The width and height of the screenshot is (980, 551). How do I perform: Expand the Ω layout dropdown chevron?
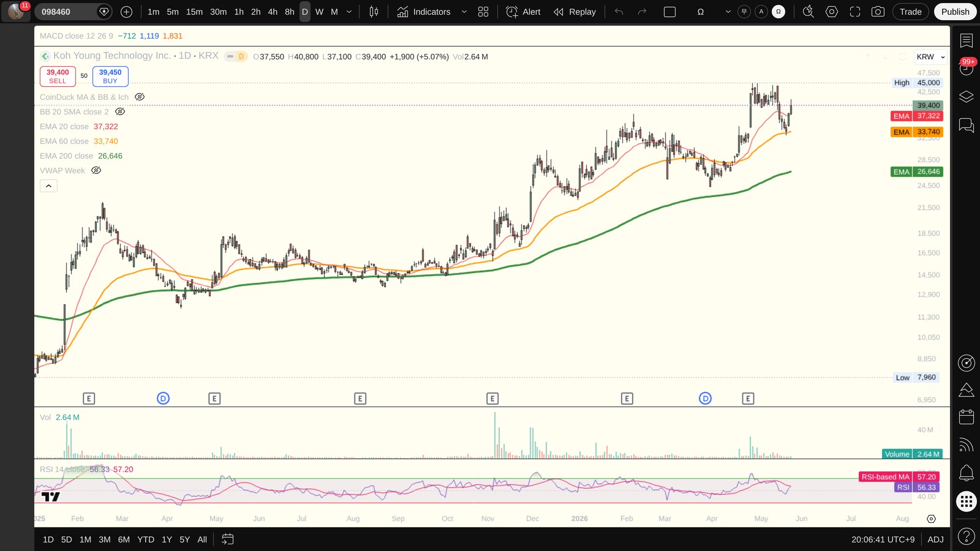[728, 12]
